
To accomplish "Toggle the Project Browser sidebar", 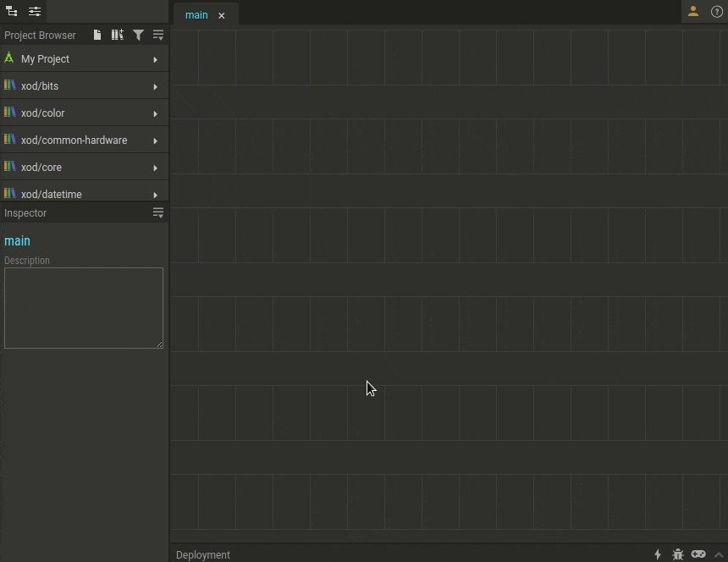I will coord(11,12).
